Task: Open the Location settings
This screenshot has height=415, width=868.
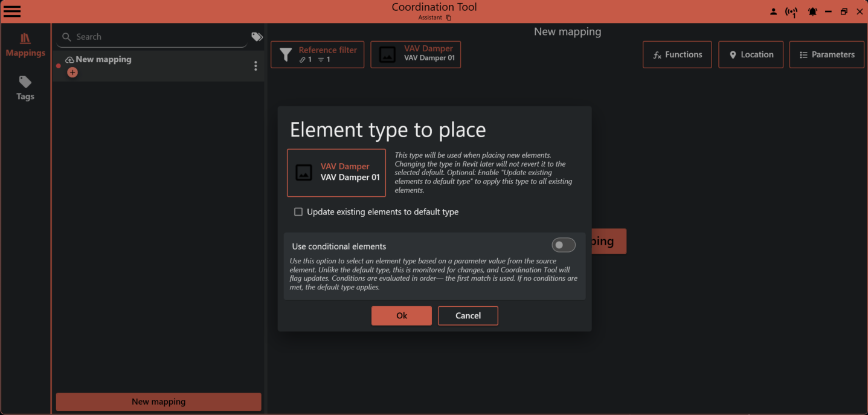Action: coord(751,54)
